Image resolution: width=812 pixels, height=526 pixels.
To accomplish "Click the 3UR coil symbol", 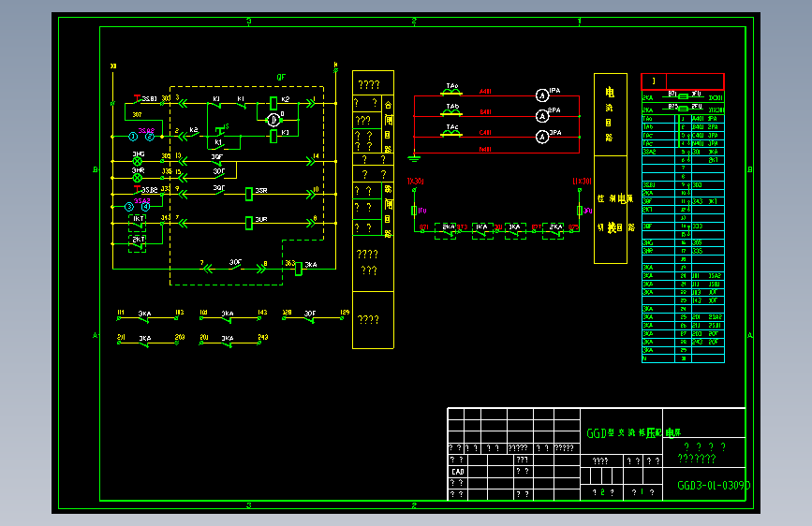I will (248, 223).
